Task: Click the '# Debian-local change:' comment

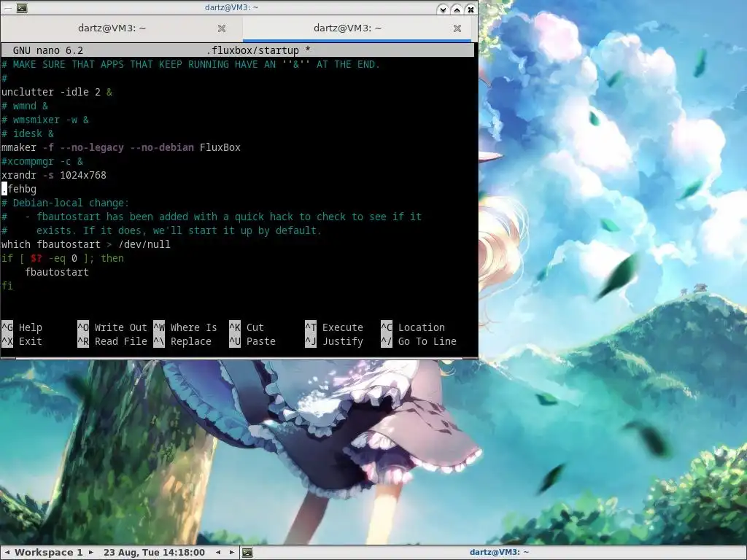Action: pos(65,203)
